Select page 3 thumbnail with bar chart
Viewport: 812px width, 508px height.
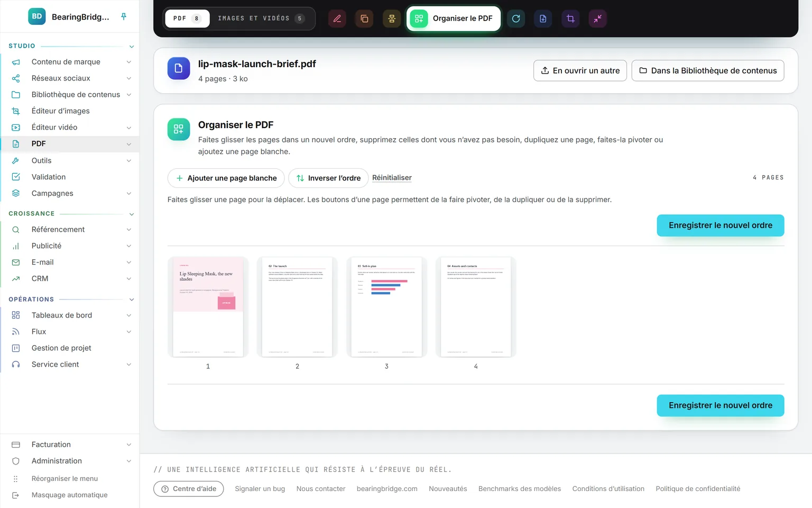386,307
